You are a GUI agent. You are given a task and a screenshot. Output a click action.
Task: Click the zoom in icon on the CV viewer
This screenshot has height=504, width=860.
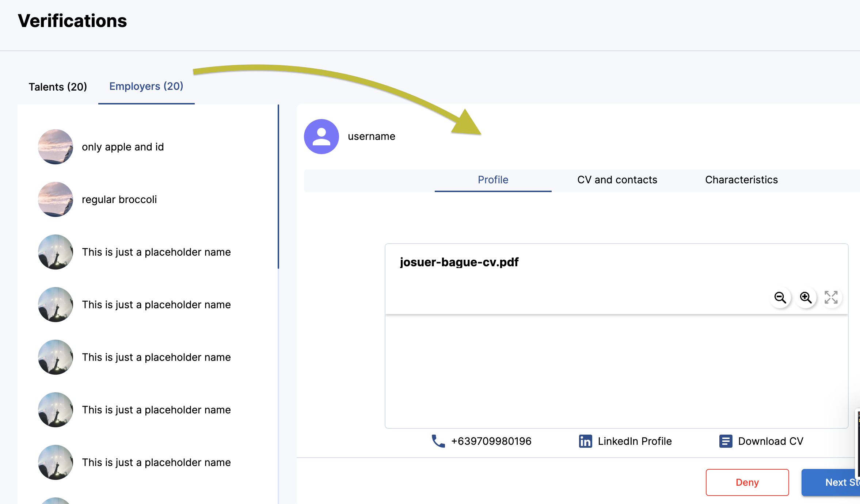tap(806, 298)
